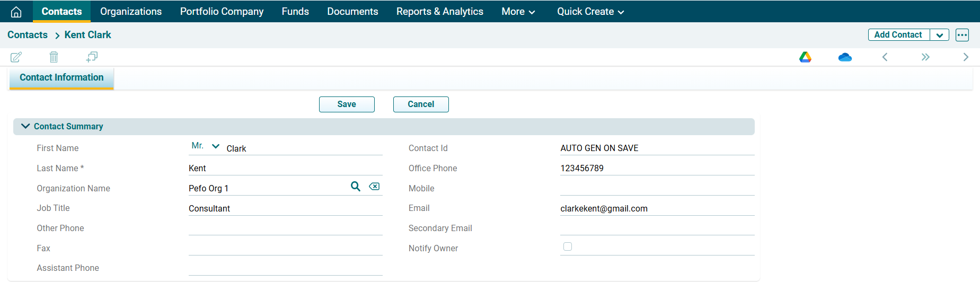Clear the Organization Name field icon
This screenshot has height=282, width=980.
(x=374, y=187)
